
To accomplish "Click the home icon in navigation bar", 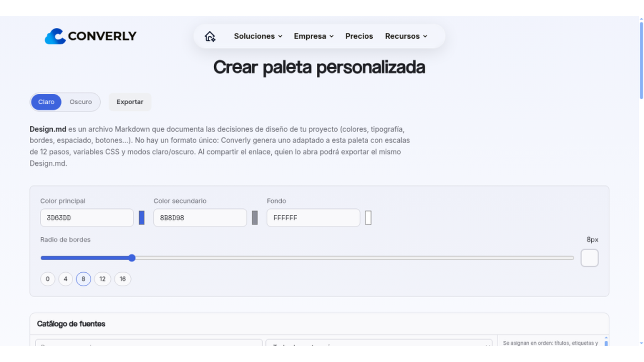I will (210, 36).
